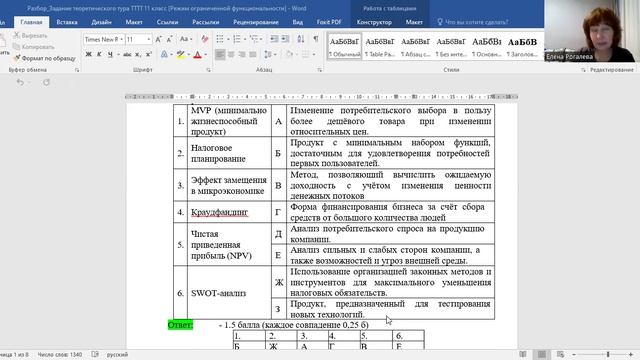Screen dimensions: 640x360
Task: Apply red font color
Action: (x=198, y=54)
